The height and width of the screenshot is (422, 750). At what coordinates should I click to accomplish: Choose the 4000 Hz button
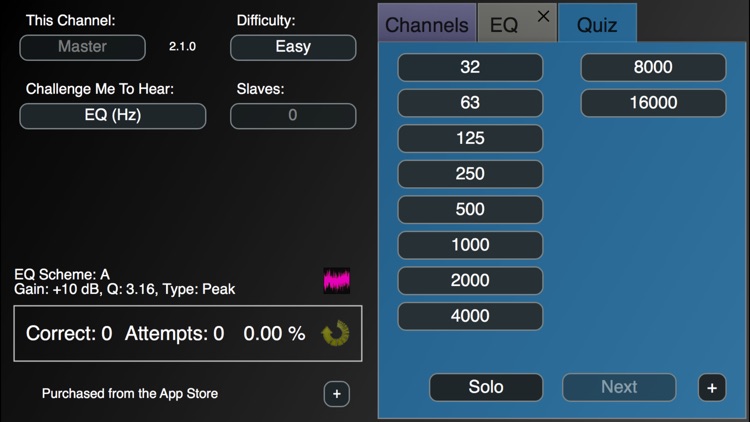pyautogui.click(x=470, y=316)
